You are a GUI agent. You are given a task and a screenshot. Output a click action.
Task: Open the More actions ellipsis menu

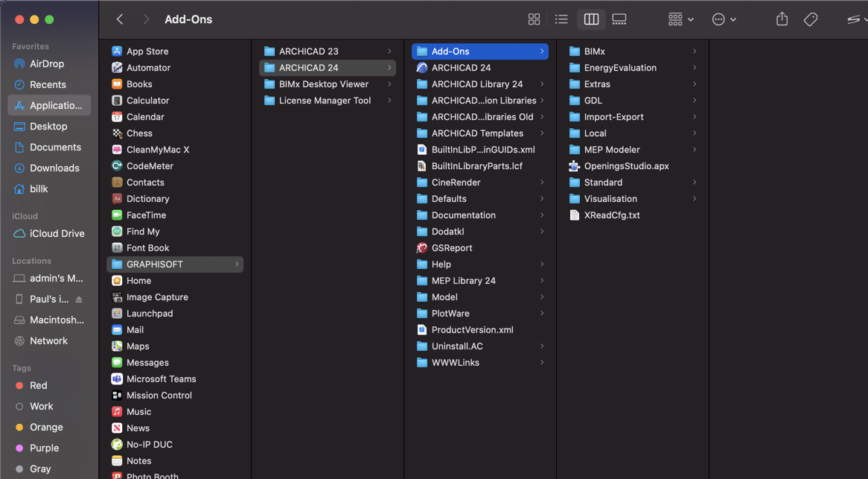[724, 19]
